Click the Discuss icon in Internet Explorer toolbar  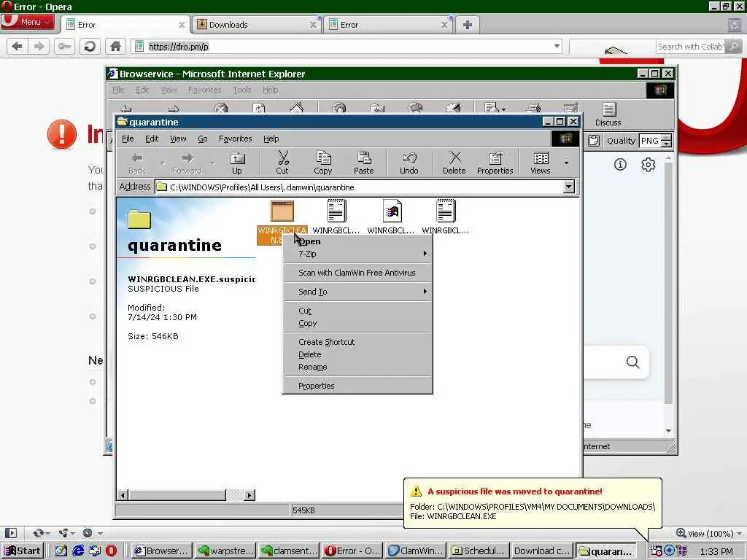pyautogui.click(x=608, y=114)
